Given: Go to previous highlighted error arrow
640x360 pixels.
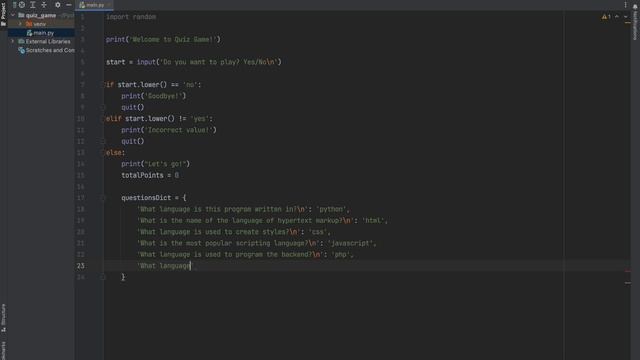Looking at the screenshot, I should (x=617, y=17).
